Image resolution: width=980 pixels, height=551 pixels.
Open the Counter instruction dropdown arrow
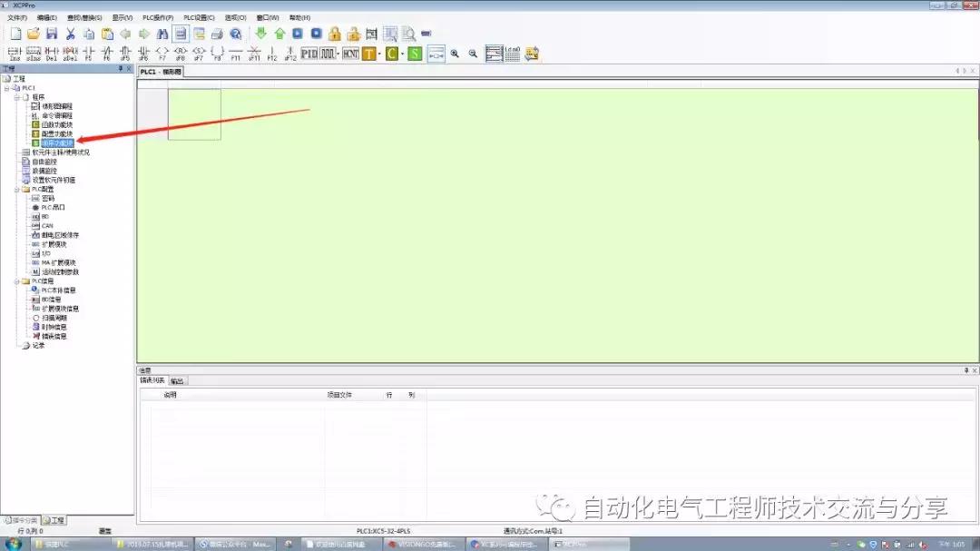point(402,53)
